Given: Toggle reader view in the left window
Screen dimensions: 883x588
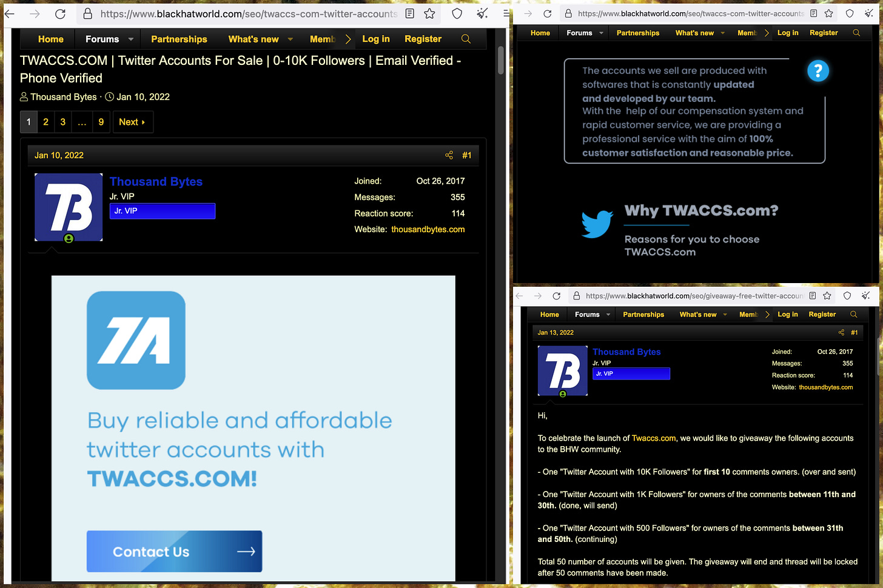Looking at the screenshot, I should point(410,14).
